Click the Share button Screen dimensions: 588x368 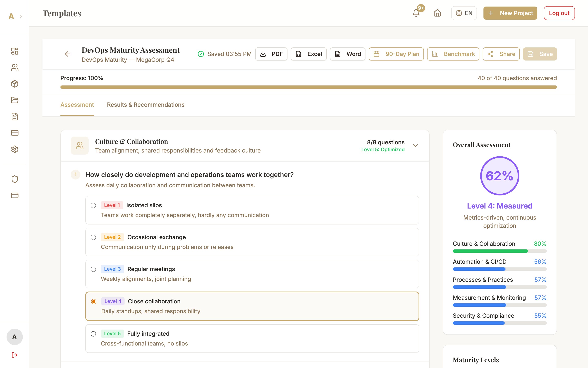click(501, 54)
